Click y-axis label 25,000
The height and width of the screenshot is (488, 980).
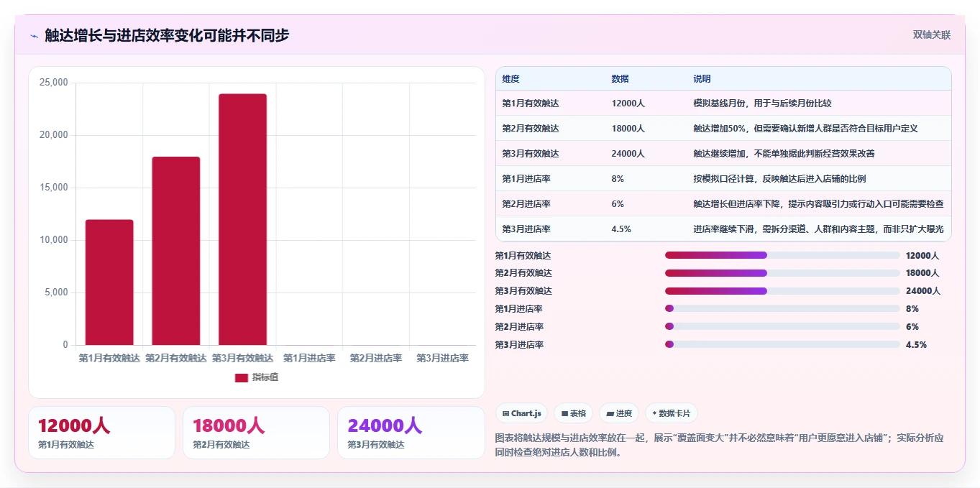54,83
